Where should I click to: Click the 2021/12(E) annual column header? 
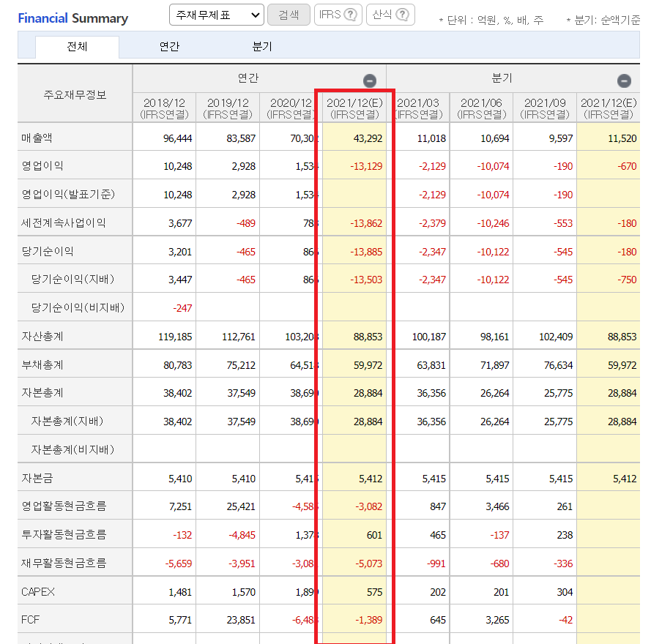pyautogui.click(x=354, y=108)
